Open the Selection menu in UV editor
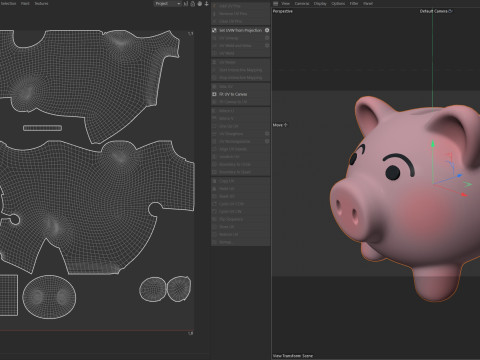 pyautogui.click(x=8, y=4)
